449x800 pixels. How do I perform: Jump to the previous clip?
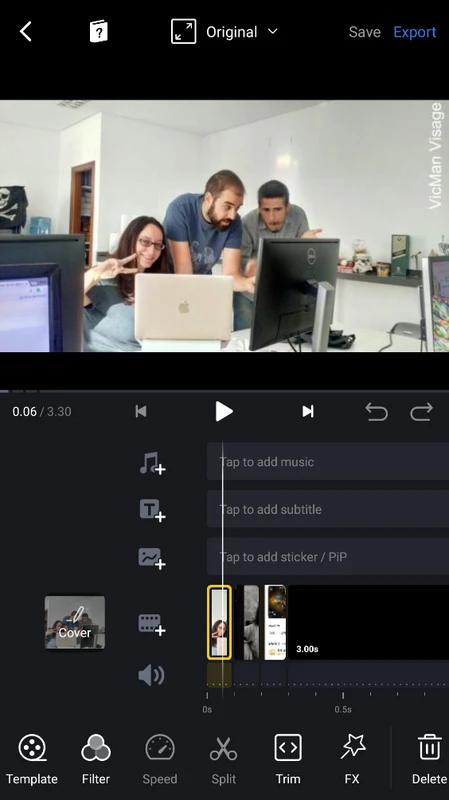pyautogui.click(x=141, y=411)
